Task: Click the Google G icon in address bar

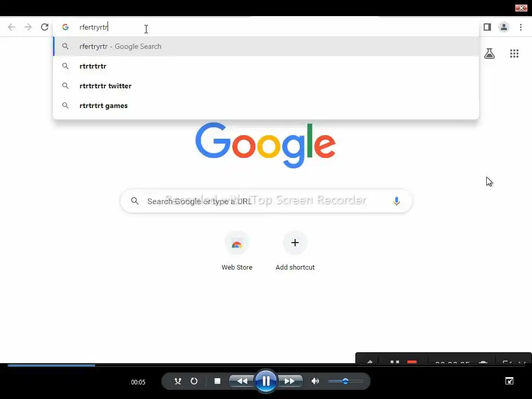Action: [x=65, y=27]
